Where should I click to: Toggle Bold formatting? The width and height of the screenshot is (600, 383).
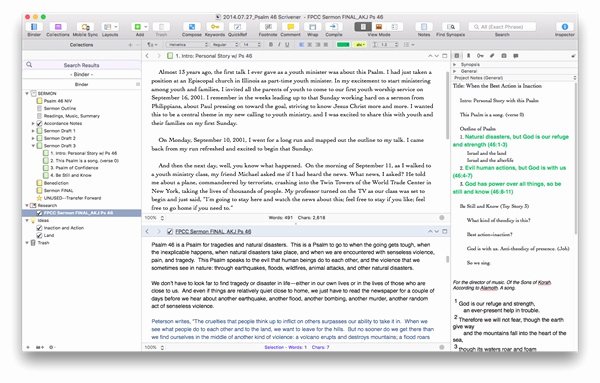click(271, 45)
